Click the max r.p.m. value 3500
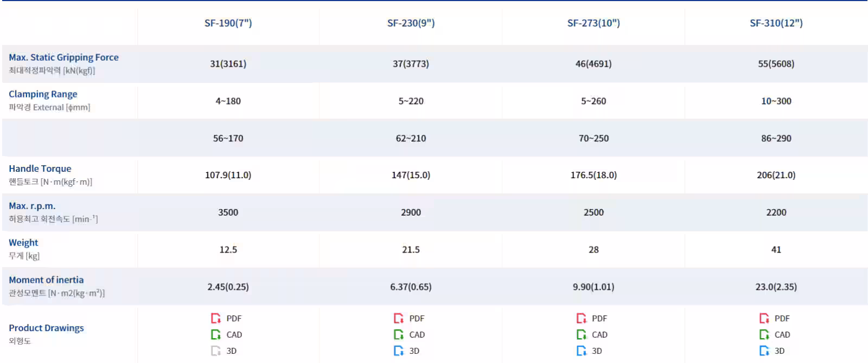This screenshot has height=363, width=868. pos(228,212)
